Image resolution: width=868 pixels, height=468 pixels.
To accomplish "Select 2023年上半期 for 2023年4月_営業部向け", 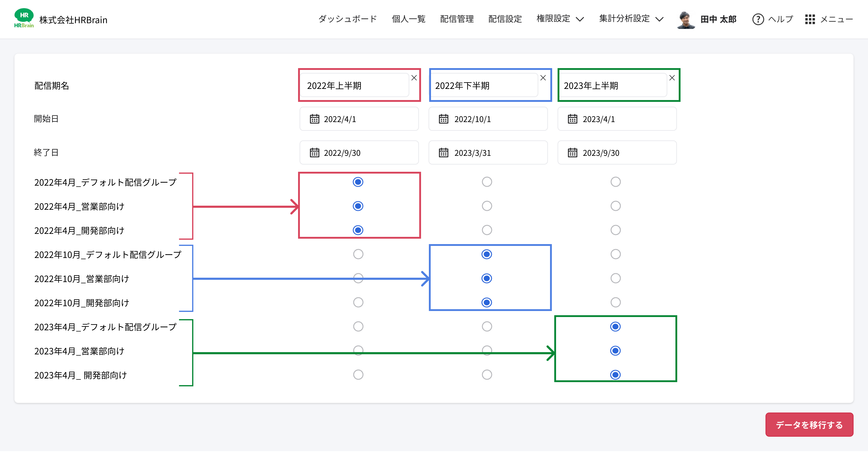I will coord(615,351).
